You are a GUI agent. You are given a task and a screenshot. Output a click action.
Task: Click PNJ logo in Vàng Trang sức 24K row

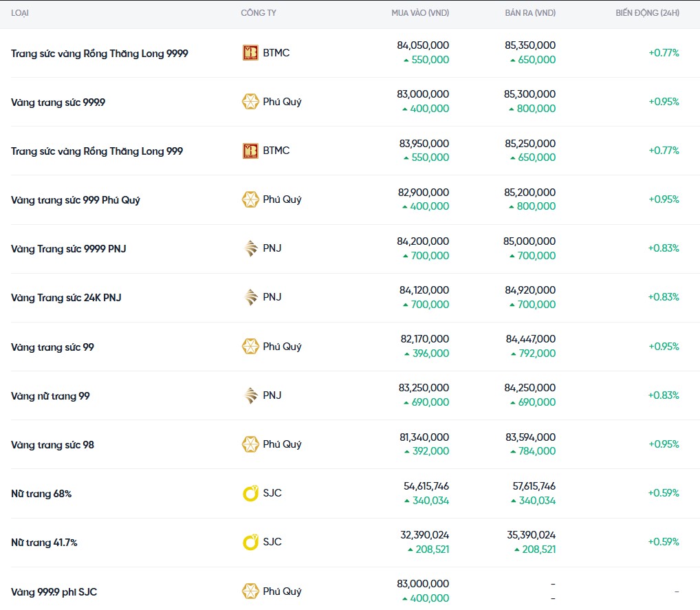[250, 297]
